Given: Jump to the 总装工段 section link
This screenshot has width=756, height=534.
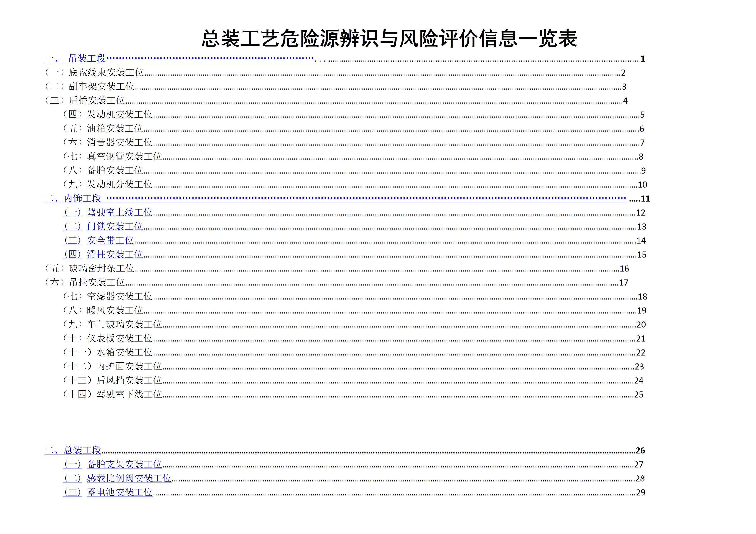Looking at the screenshot, I should tap(82, 450).
